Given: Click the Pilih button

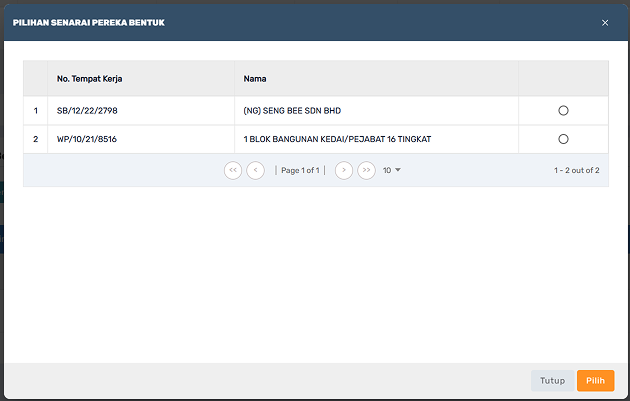Looking at the screenshot, I should coord(595,381).
